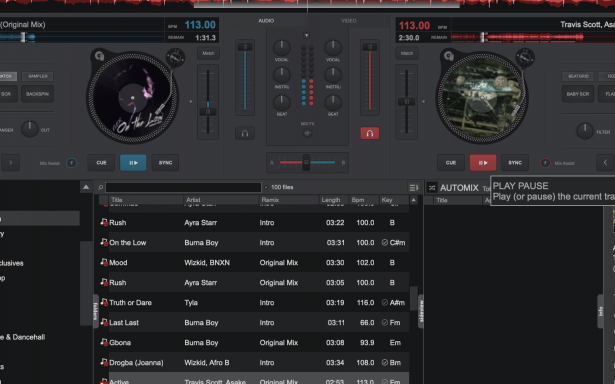Click the track icon beside Gbona

104,342
